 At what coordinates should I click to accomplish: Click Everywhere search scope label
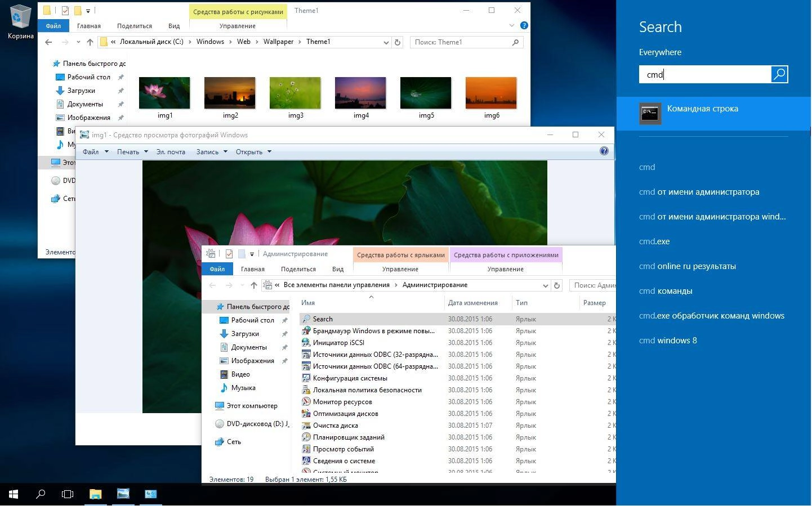click(x=660, y=52)
